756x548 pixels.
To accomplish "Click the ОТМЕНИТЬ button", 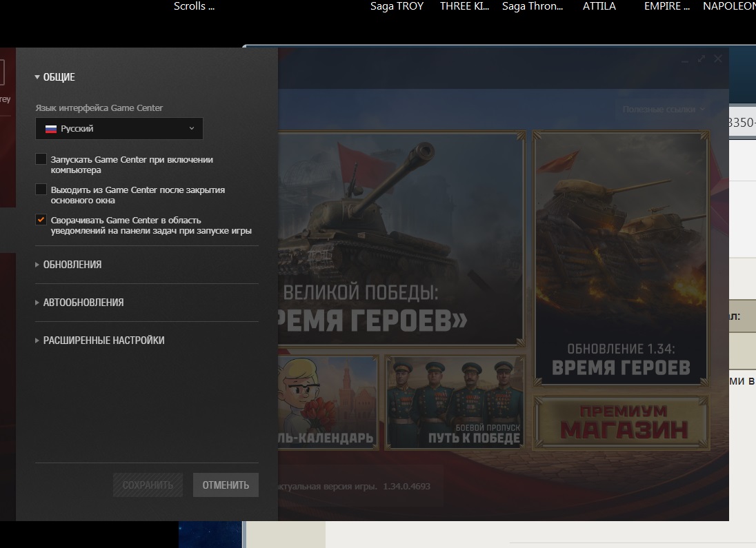I will 226,485.
